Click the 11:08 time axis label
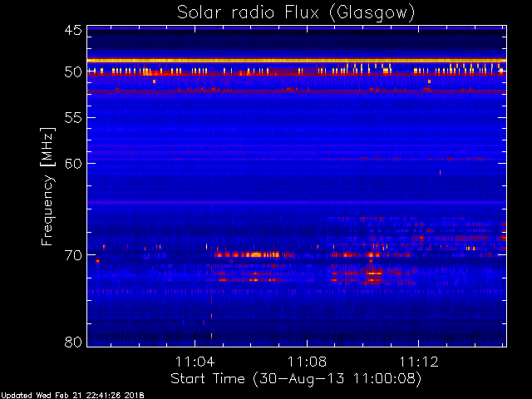The width and height of the screenshot is (532, 399). (307, 362)
